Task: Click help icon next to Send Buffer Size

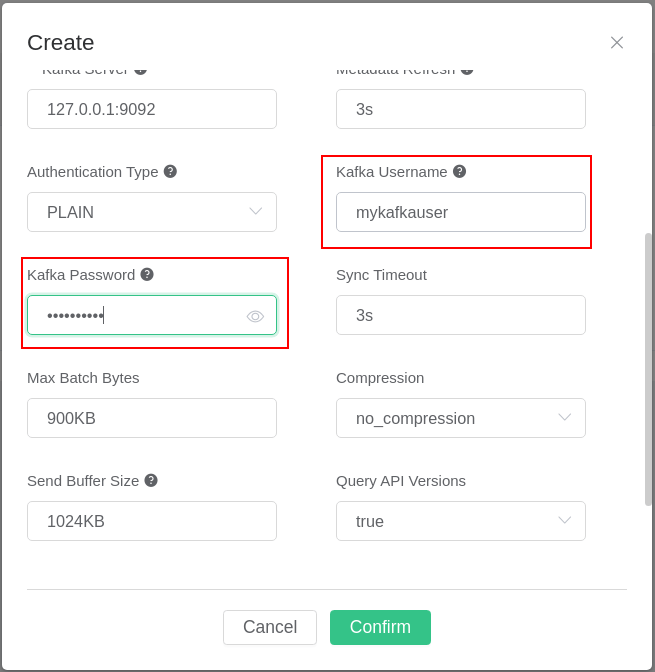Action: [x=151, y=480]
